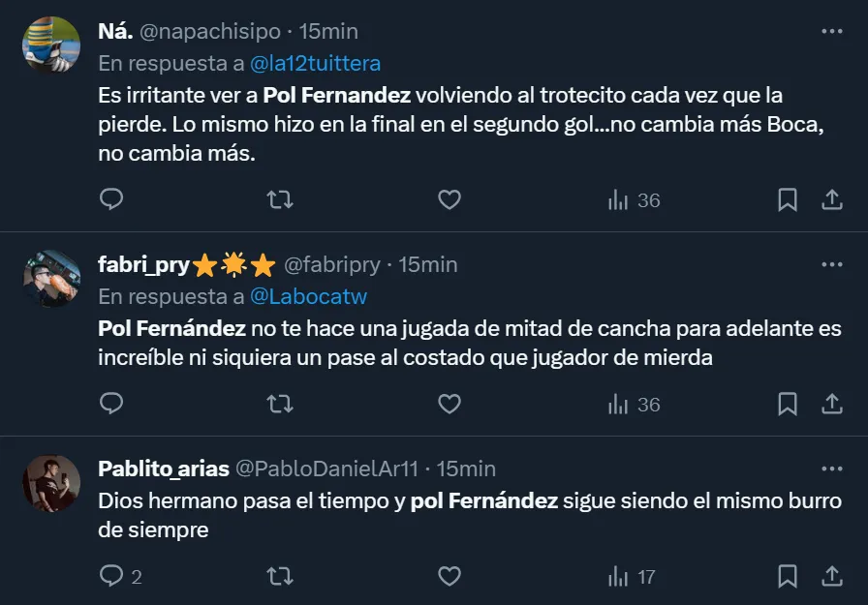Like the tweet from Ná.
This screenshot has width=868, height=605.
point(449,200)
